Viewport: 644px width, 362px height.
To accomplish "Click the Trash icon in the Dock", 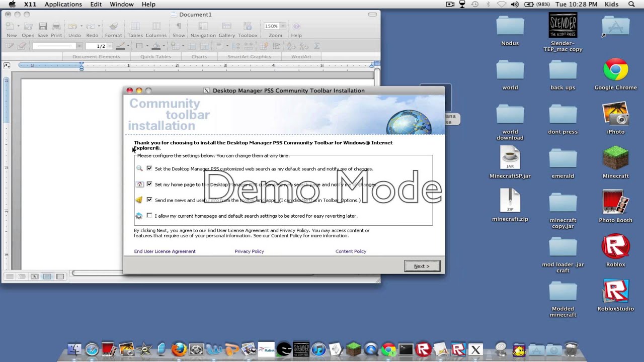I will click(x=571, y=349).
